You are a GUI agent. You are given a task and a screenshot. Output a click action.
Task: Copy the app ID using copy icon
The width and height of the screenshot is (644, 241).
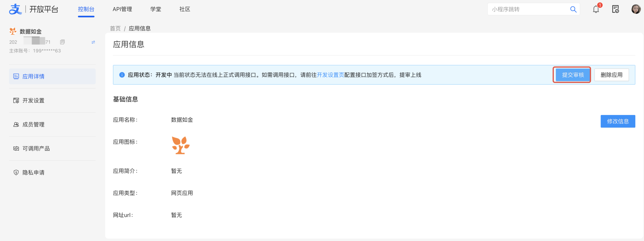(x=62, y=42)
